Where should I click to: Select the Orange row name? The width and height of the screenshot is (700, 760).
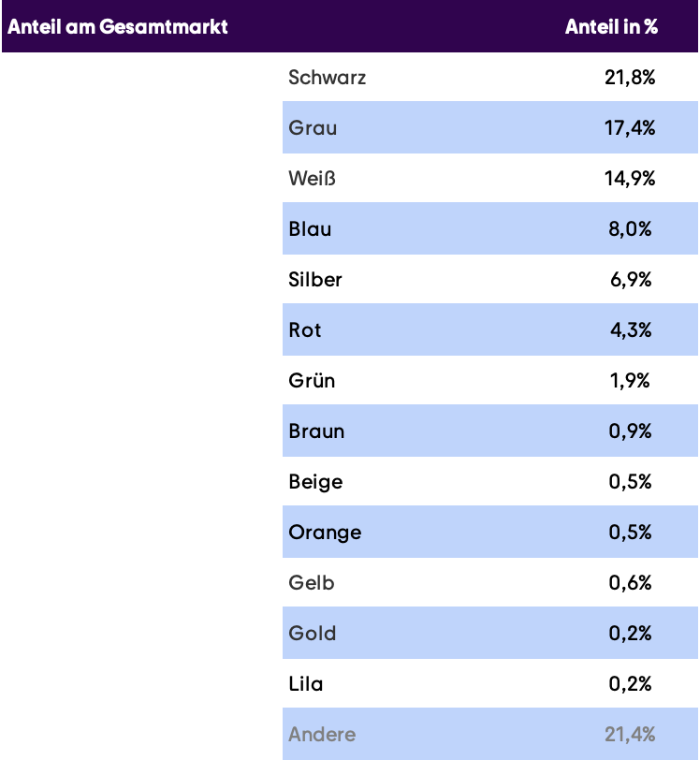coord(325,533)
